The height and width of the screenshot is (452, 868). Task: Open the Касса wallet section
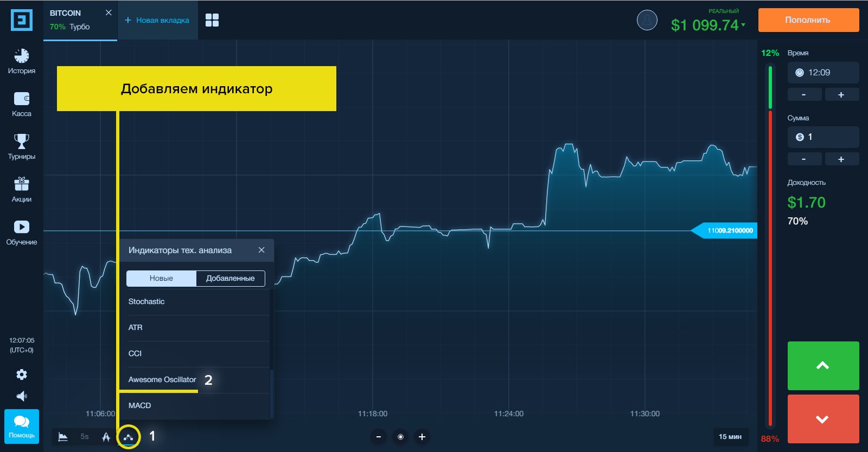click(x=22, y=104)
